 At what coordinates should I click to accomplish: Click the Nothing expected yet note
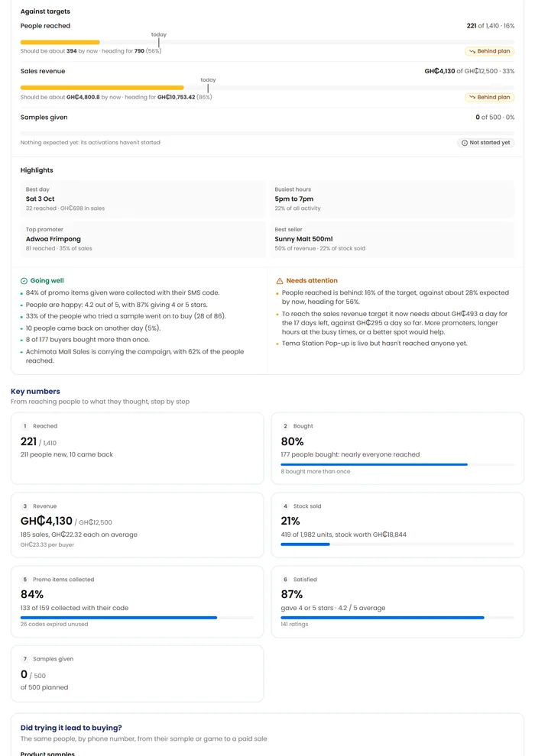(90, 143)
